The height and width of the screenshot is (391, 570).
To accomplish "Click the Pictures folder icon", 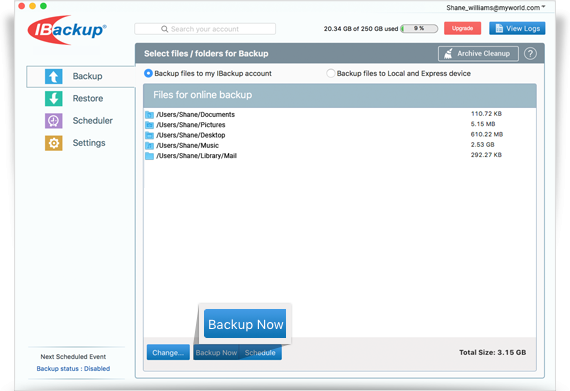I will click(149, 125).
